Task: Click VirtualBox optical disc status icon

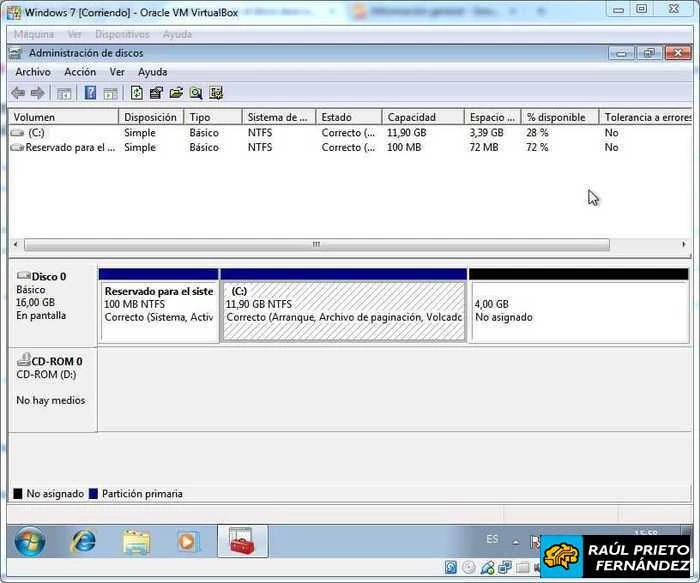Action: [469, 567]
